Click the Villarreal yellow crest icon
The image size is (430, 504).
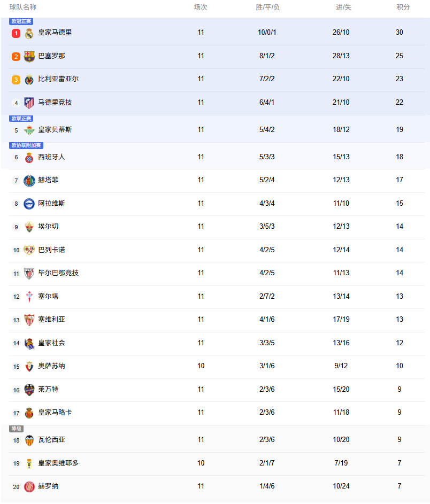click(x=29, y=80)
